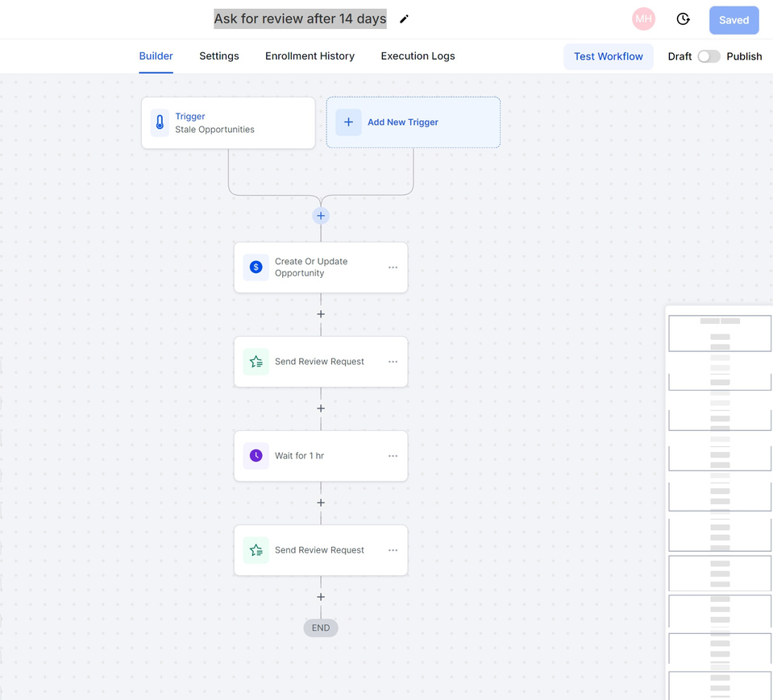Open version history clock icon
Screen dimensions: 773x700
[683, 19]
